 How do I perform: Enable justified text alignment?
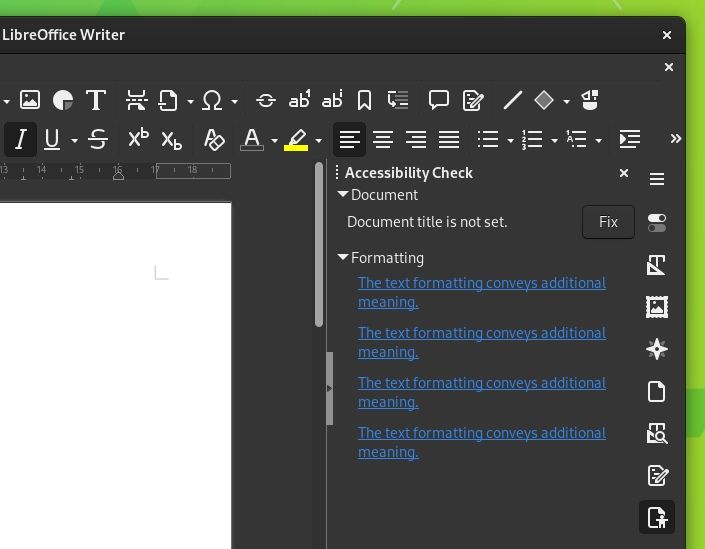point(449,139)
